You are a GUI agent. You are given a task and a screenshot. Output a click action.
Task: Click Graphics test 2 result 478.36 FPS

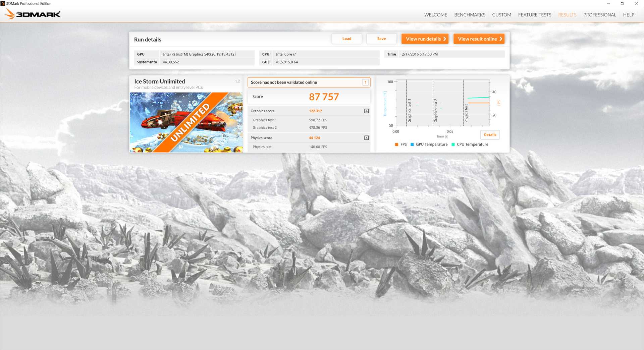pyautogui.click(x=318, y=128)
